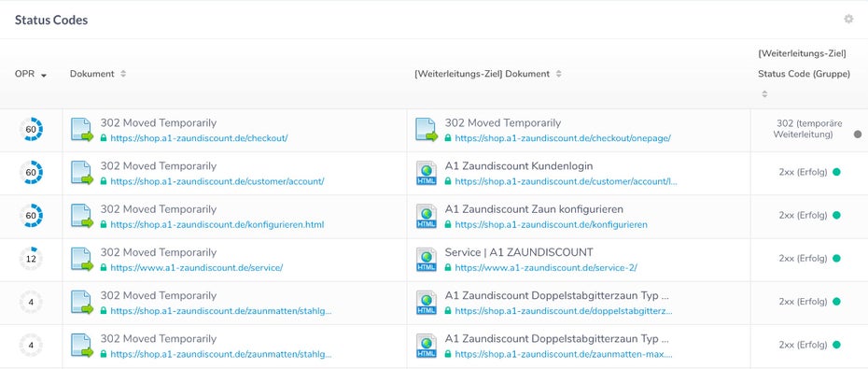Click the lock icon before the customer/account/ URL
Viewport: 868px width, 369px height.
[103, 181]
